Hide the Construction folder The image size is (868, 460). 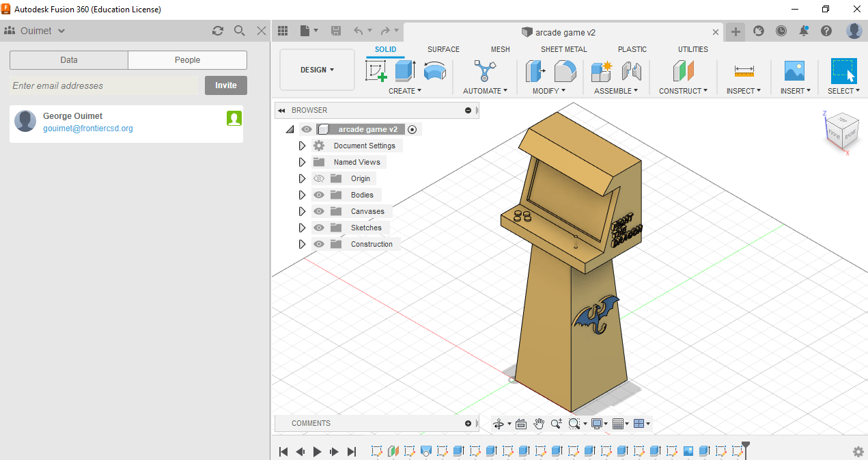319,244
